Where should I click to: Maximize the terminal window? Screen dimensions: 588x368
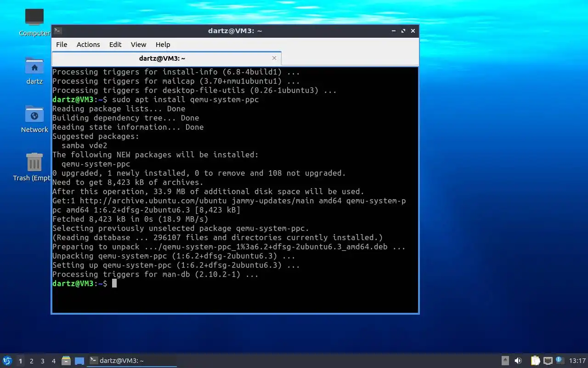click(403, 31)
